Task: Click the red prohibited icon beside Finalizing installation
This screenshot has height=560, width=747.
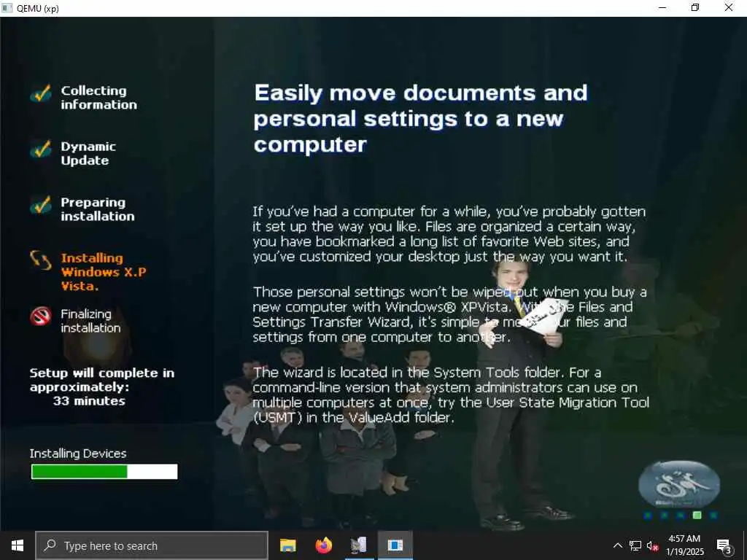Action: [41, 316]
